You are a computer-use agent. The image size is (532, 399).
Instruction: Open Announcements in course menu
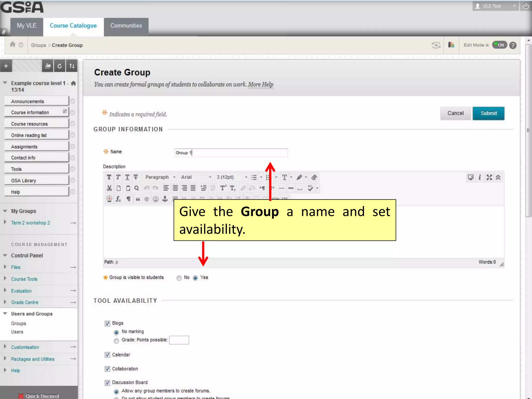pyautogui.click(x=37, y=101)
